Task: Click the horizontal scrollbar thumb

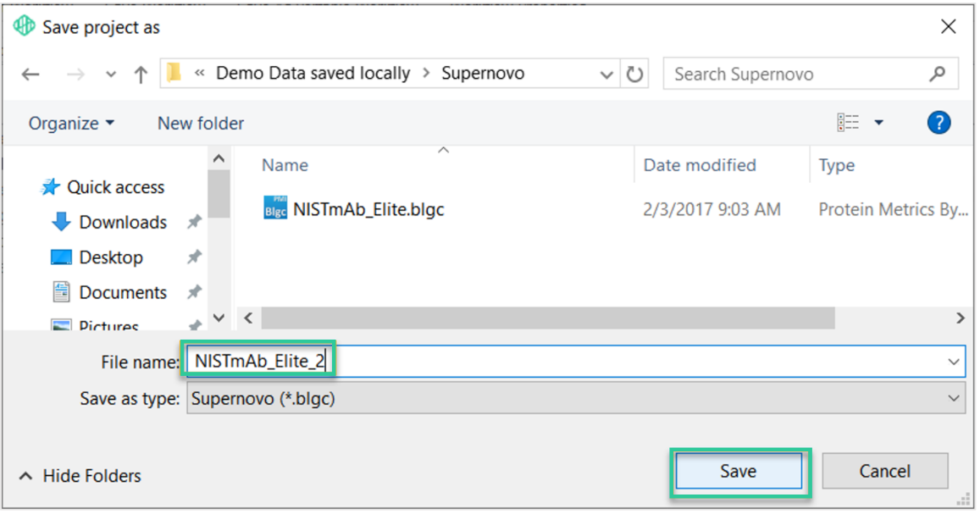Action: 547,318
